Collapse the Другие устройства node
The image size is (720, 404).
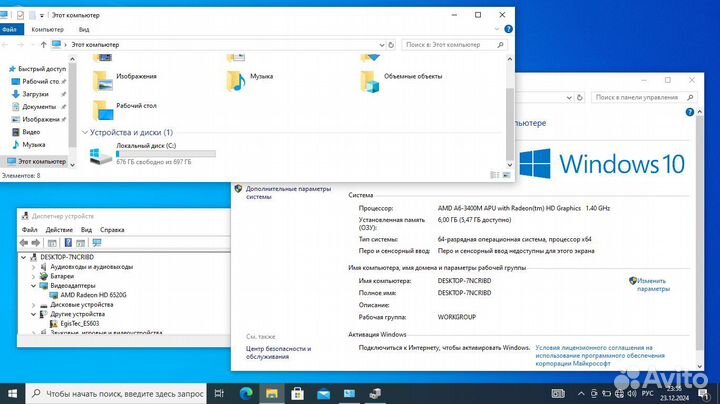pos(34,314)
